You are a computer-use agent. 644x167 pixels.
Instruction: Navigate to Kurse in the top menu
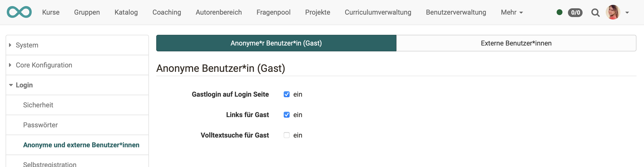51,12
